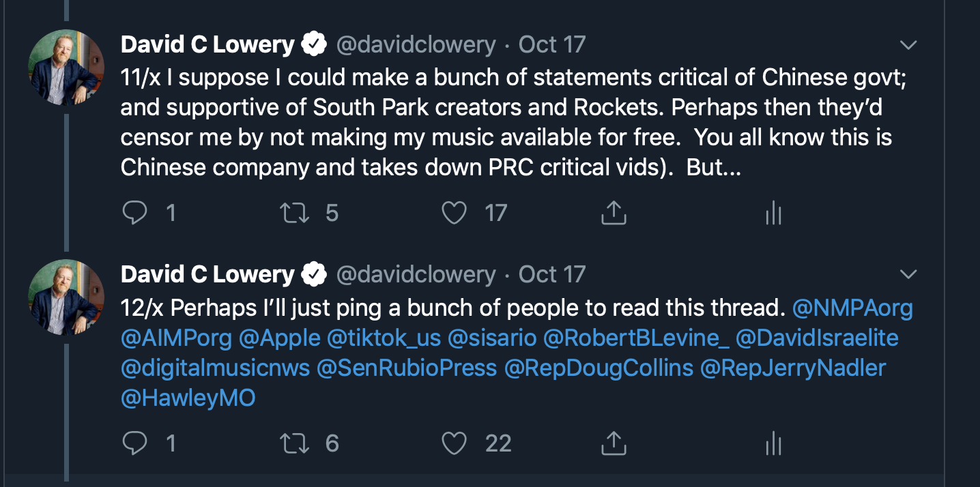Open the @digitalmusicnws mention

[215, 368]
